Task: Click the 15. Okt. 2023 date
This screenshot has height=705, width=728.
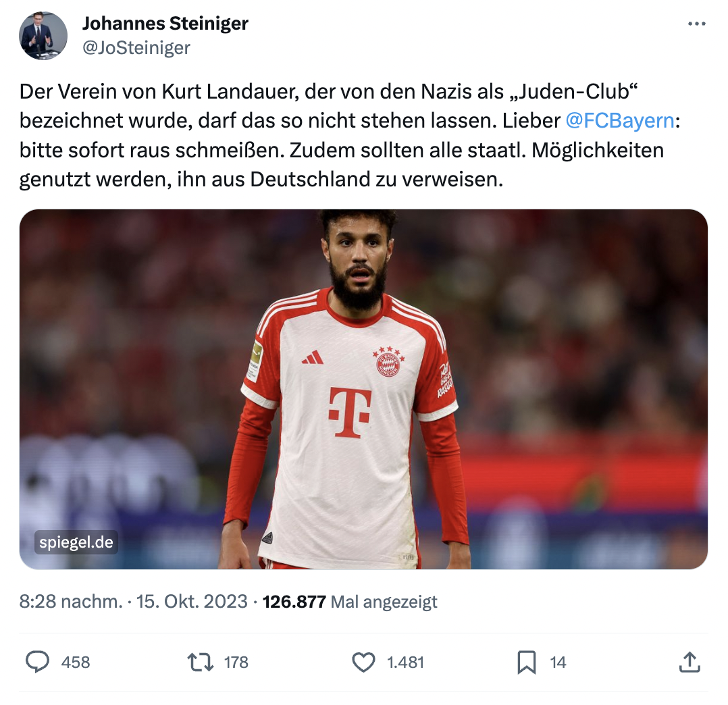Action: click(192, 602)
